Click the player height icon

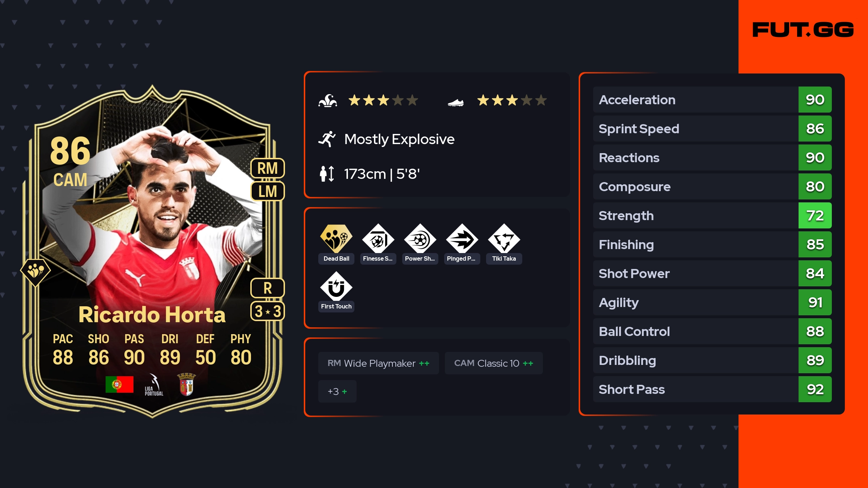(327, 174)
